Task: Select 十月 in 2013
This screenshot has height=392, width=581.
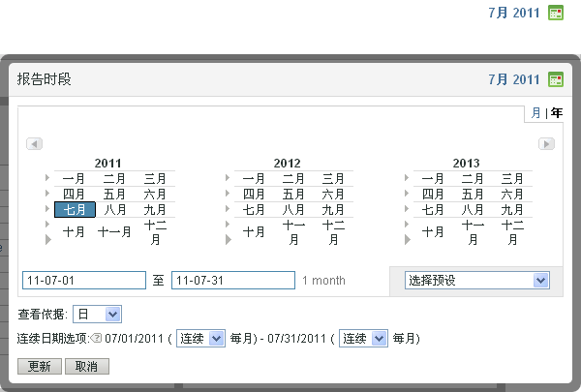Action: coord(433,232)
